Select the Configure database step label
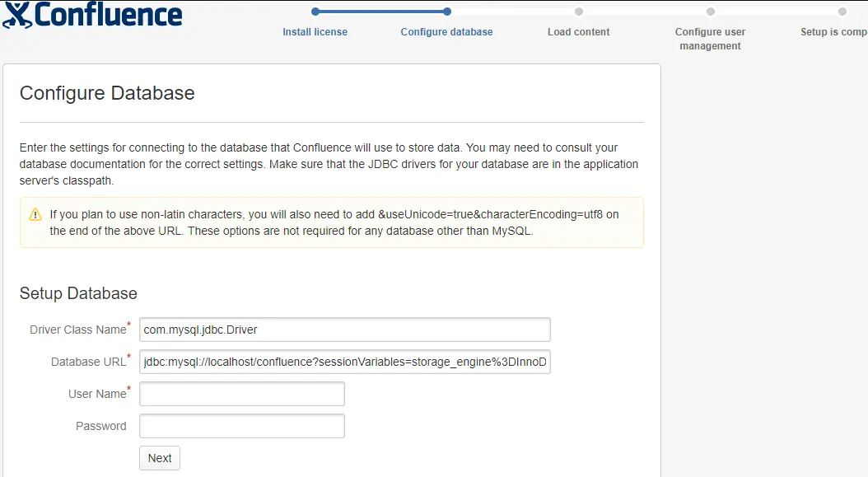The width and height of the screenshot is (868, 477). click(446, 32)
